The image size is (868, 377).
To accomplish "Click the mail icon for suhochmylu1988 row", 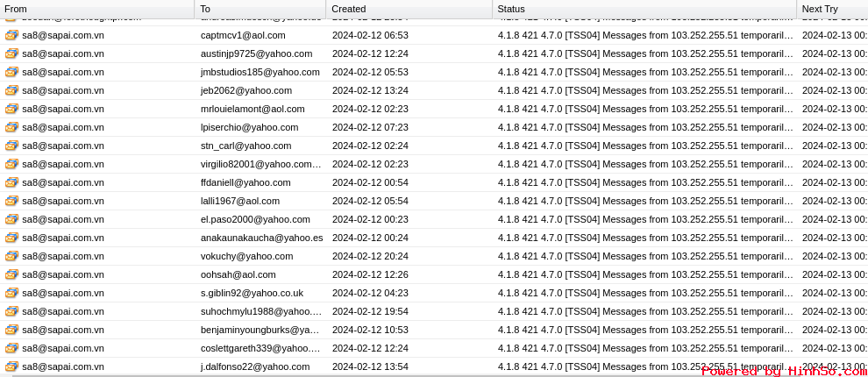I will (x=11, y=311).
